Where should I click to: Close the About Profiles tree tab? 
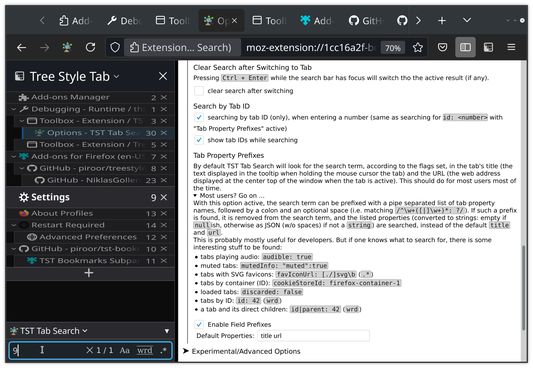click(x=164, y=213)
